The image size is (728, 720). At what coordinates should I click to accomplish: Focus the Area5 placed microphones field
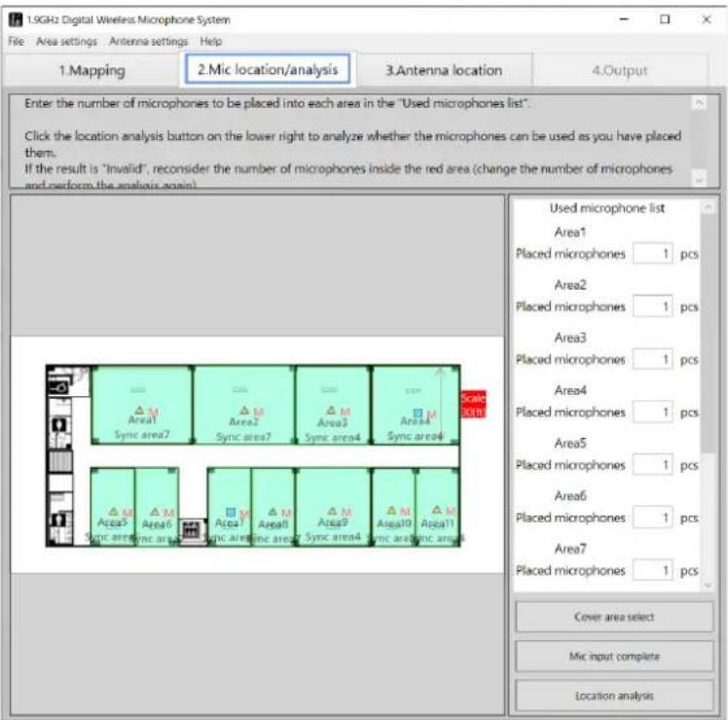coord(652,465)
